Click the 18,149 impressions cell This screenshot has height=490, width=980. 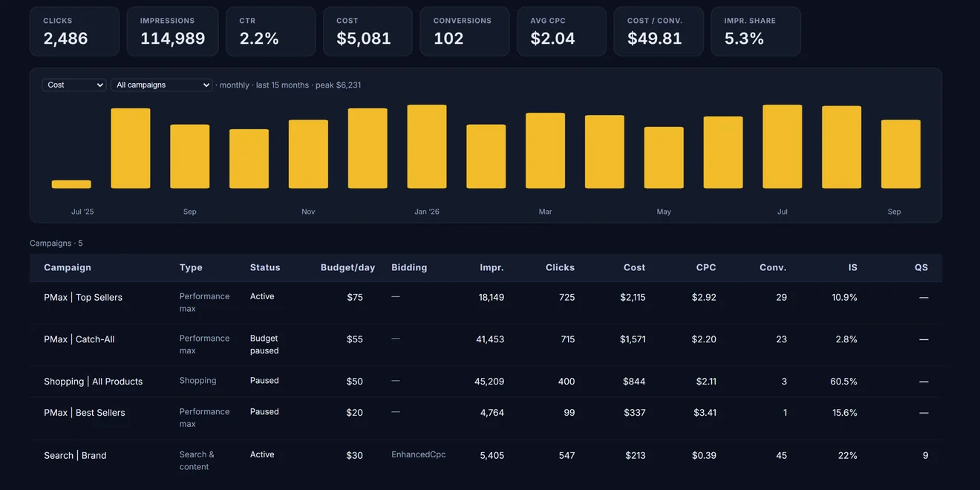coord(491,297)
